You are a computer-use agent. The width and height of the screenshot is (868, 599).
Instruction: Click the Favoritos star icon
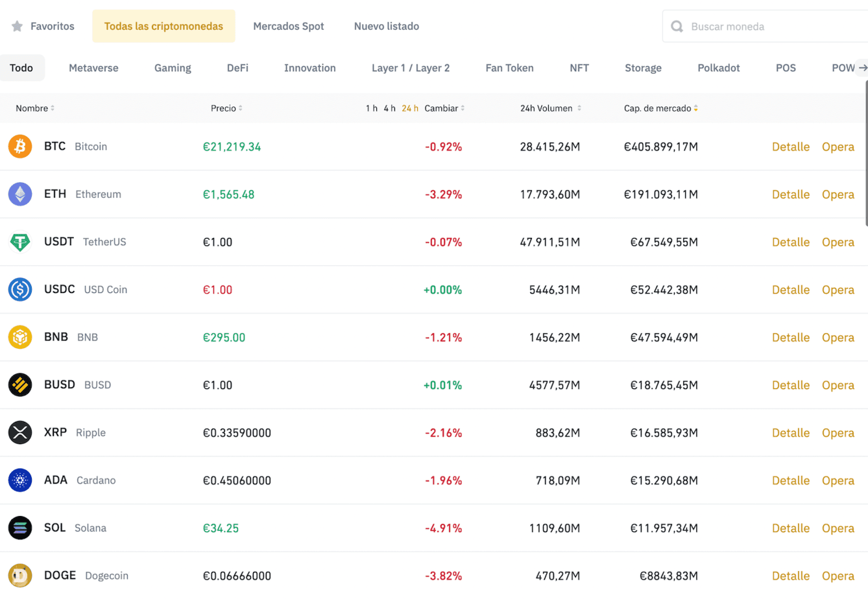pyautogui.click(x=18, y=26)
